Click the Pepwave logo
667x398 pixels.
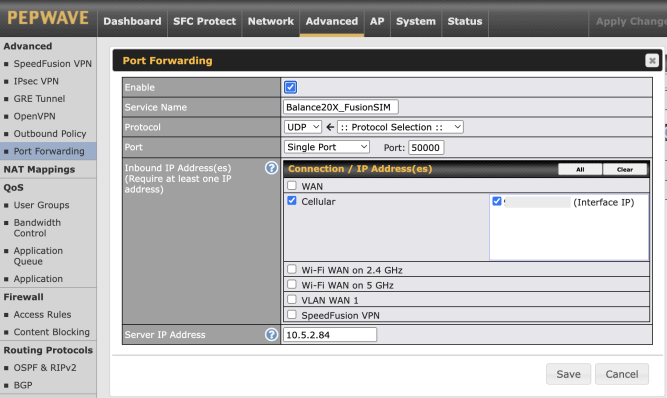pyautogui.click(x=48, y=18)
